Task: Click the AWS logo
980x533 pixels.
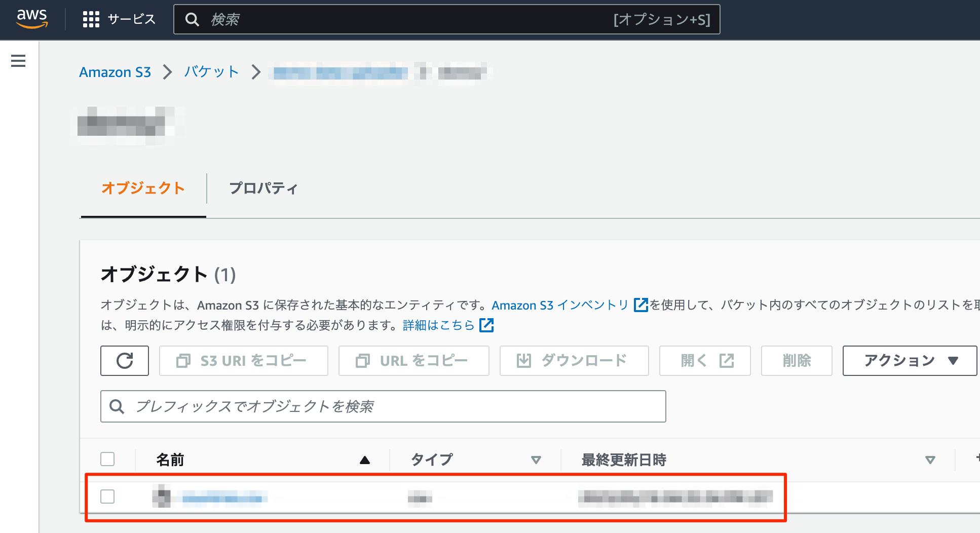Action: [31, 19]
